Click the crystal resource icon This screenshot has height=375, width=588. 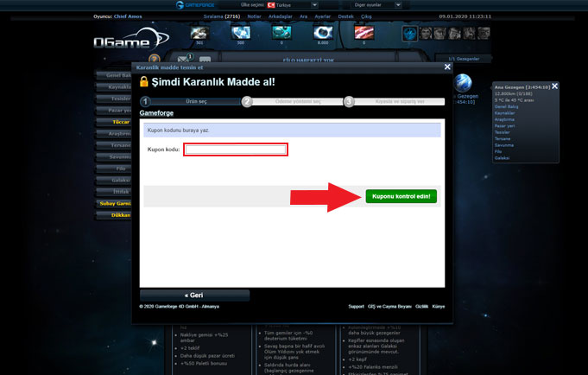pos(240,33)
